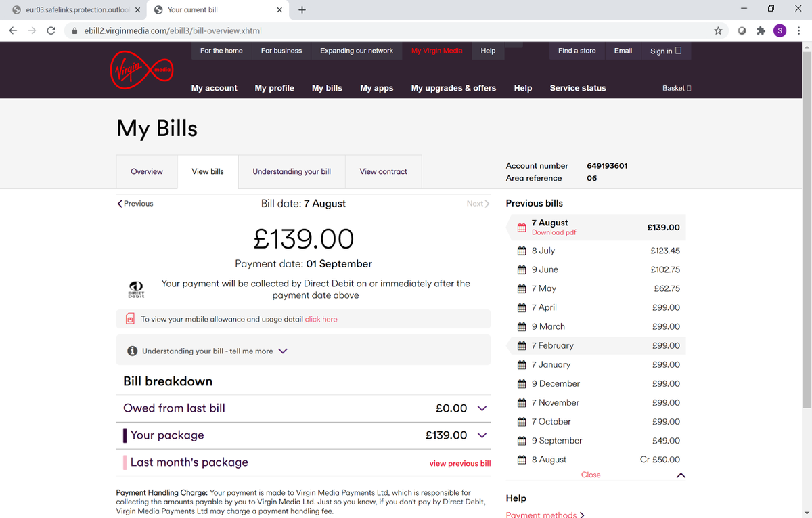Select the 8 August bill amount Cr £50.00
Image resolution: width=812 pixels, height=518 pixels.
click(x=660, y=459)
